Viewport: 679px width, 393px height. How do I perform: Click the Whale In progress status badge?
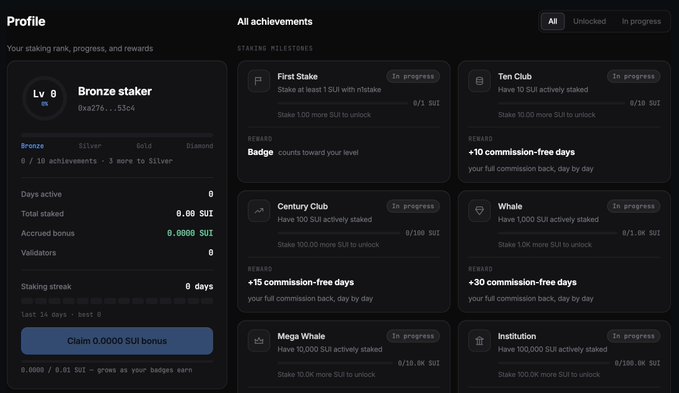click(x=633, y=206)
